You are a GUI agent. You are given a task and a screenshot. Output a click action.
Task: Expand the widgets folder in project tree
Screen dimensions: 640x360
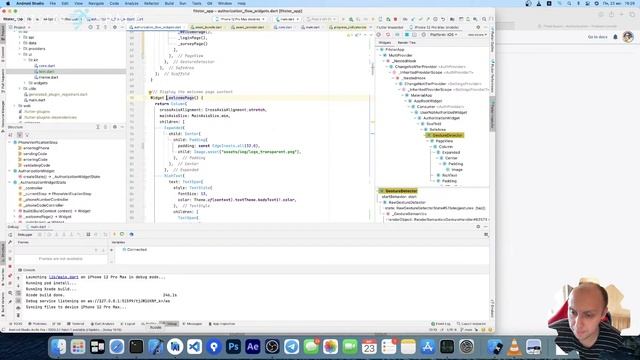25,83
